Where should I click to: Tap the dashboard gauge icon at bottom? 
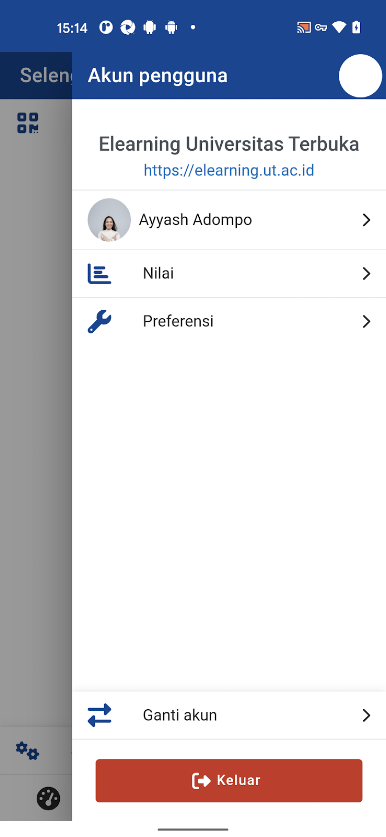pos(48,799)
